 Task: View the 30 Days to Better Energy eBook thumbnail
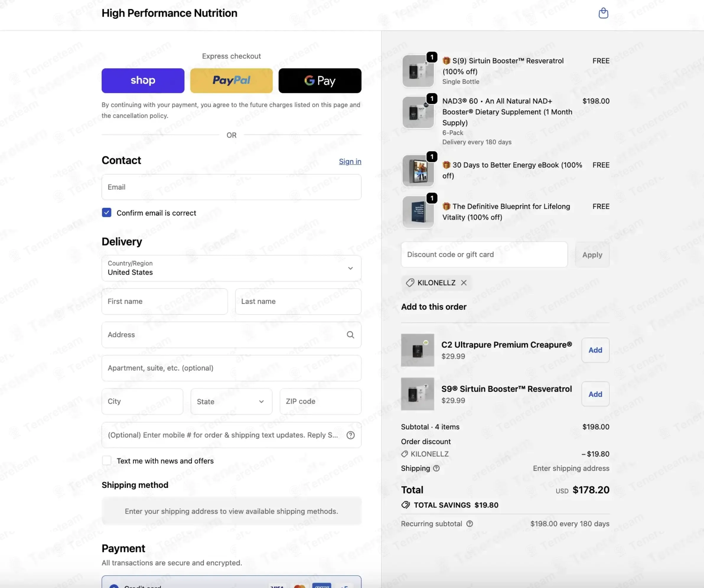pyautogui.click(x=418, y=171)
